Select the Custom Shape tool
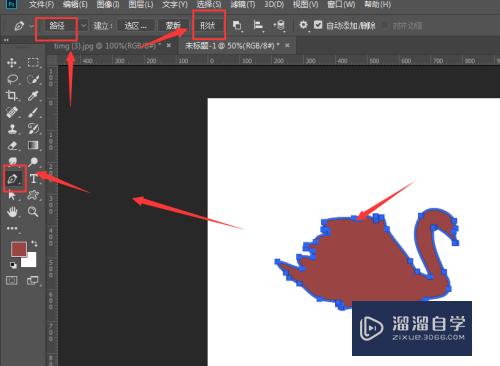Screen dimensions: 500x366 pyautogui.click(x=33, y=195)
